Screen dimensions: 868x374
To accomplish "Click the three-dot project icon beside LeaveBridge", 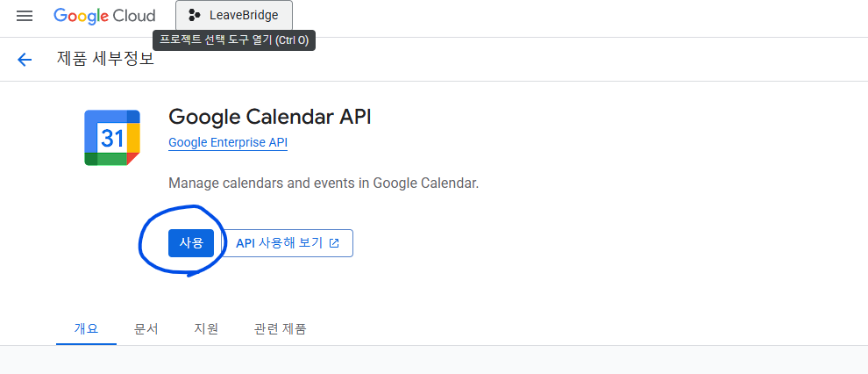I will pos(194,16).
